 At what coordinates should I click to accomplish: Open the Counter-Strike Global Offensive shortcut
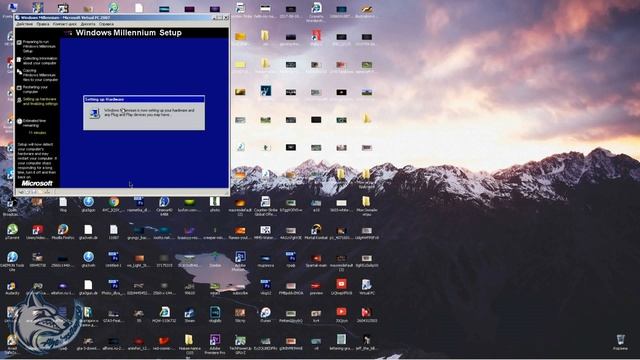tap(265, 205)
